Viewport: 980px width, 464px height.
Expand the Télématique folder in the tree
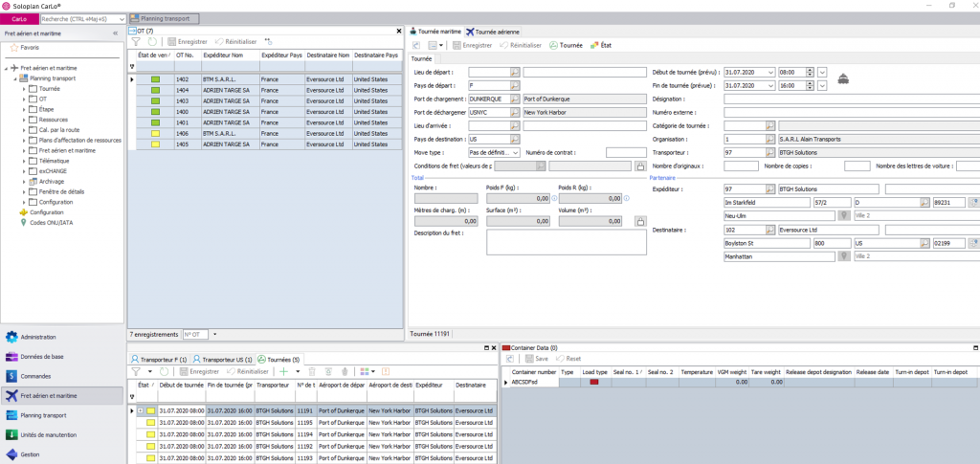point(24,161)
